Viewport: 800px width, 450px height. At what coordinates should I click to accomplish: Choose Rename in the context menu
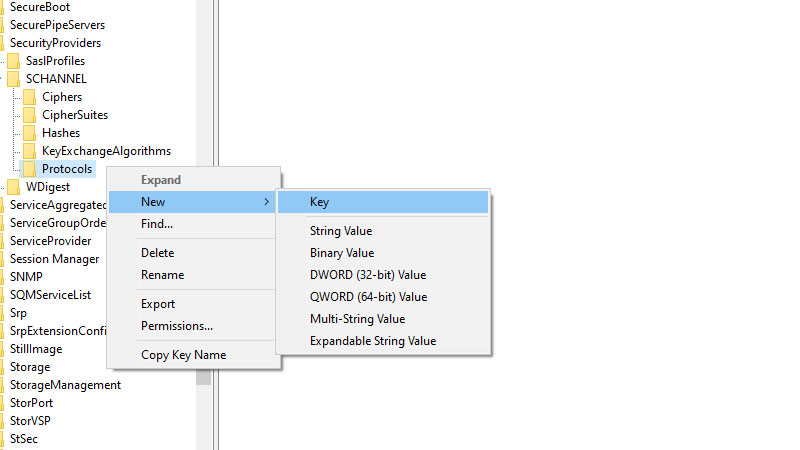tap(193, 275)
